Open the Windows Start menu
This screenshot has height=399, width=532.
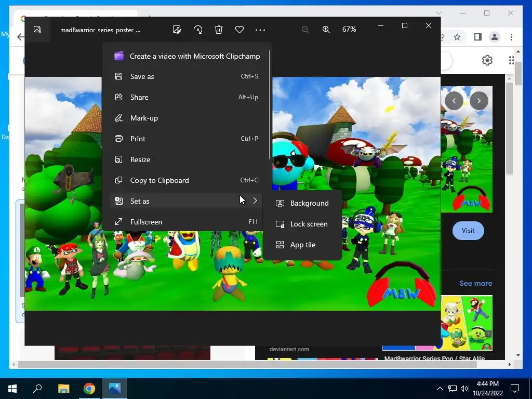click(12, 389)
